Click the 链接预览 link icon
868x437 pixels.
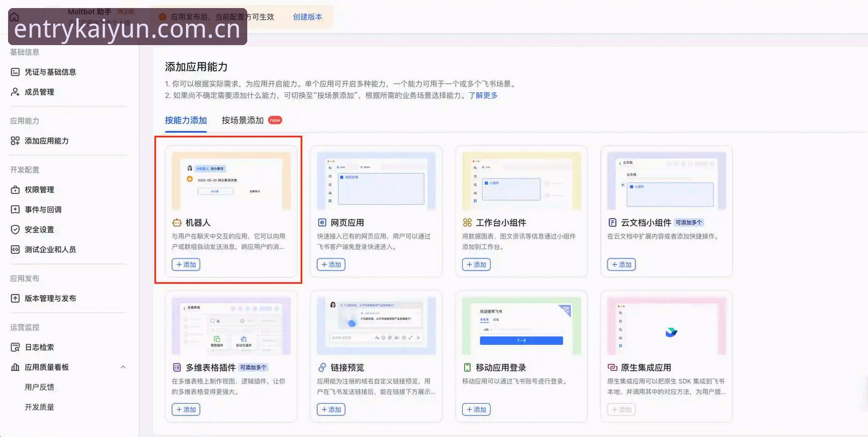pos(322,367)
